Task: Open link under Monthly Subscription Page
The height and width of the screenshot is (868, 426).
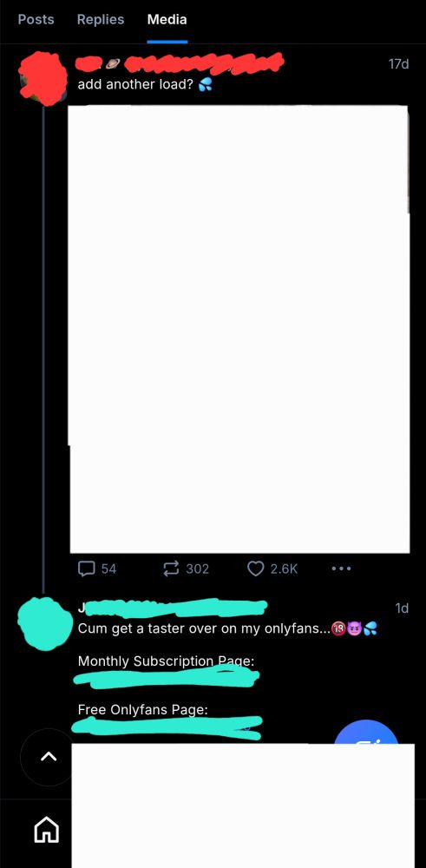Action: point(166,678)
